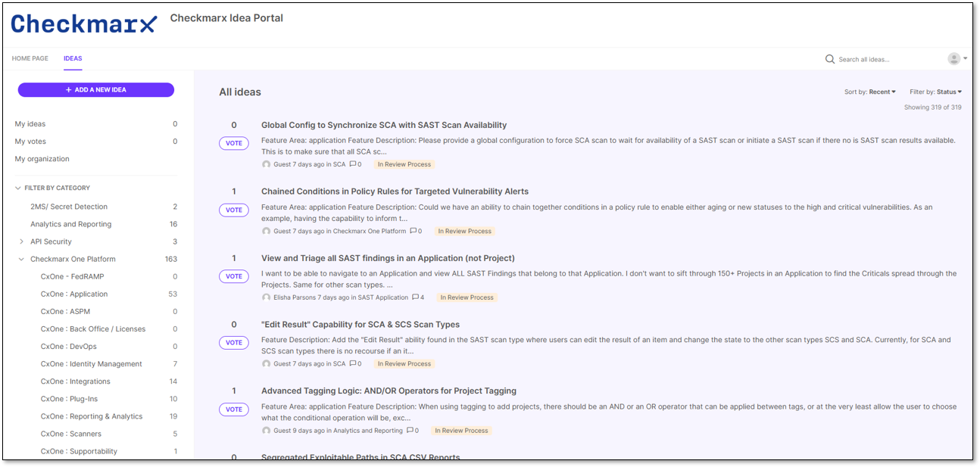
Task: Open idea View and Triage all SAST findings
Action: pos(388,258)
